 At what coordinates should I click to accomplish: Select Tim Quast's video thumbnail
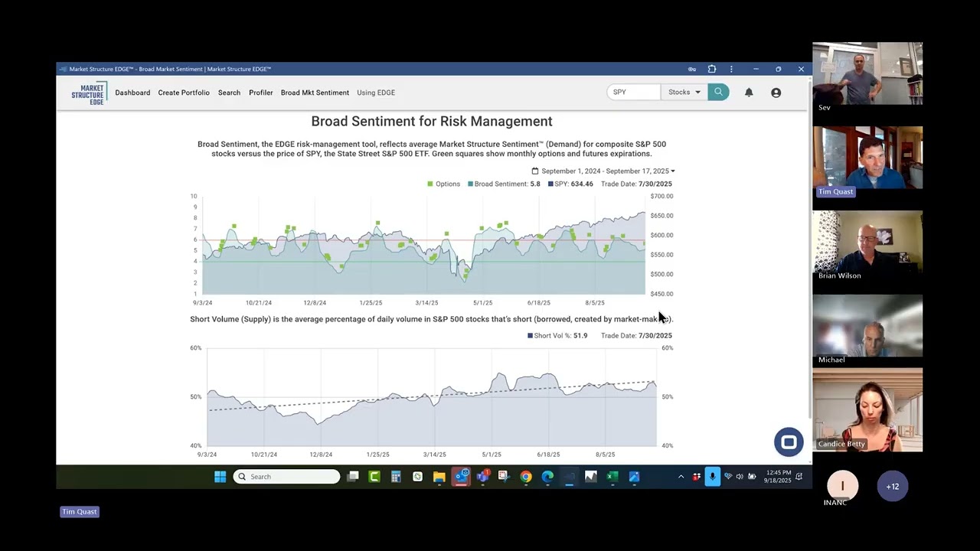[867, 158]
